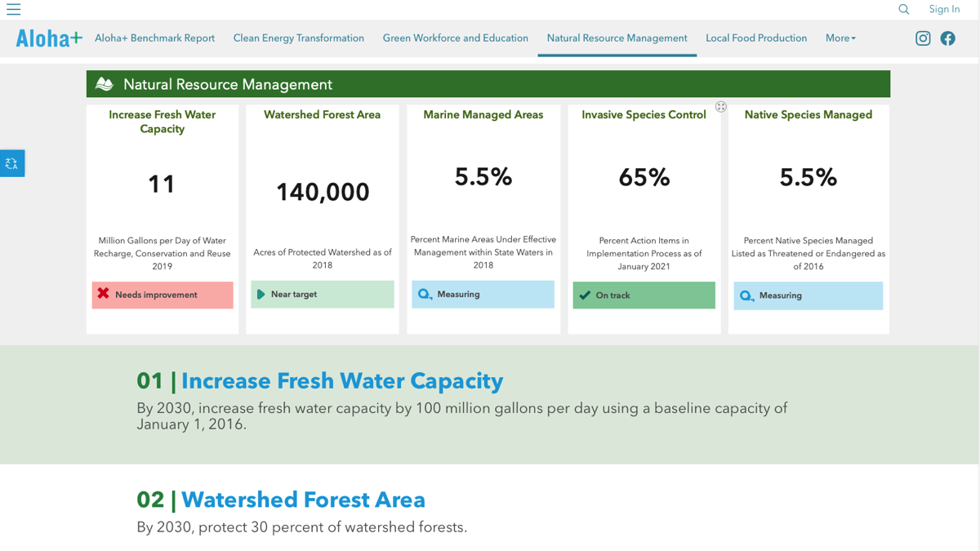Click the blue translate language icon

[11, 163]
